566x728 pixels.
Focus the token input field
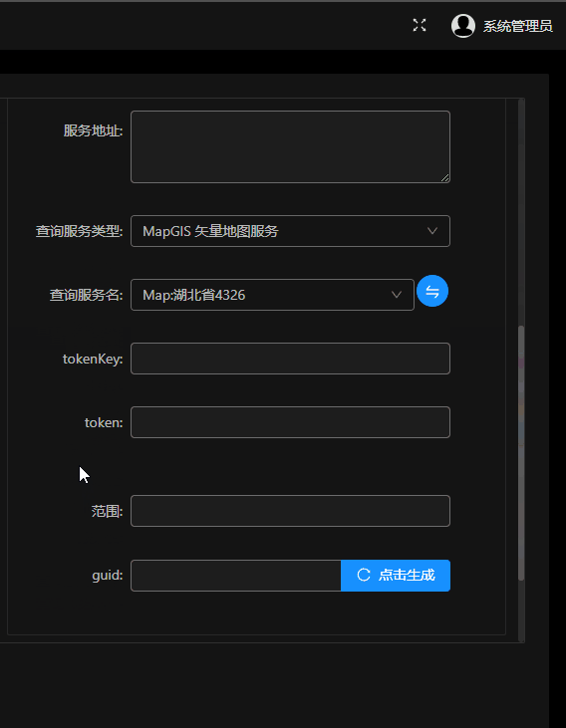(290, 422)
